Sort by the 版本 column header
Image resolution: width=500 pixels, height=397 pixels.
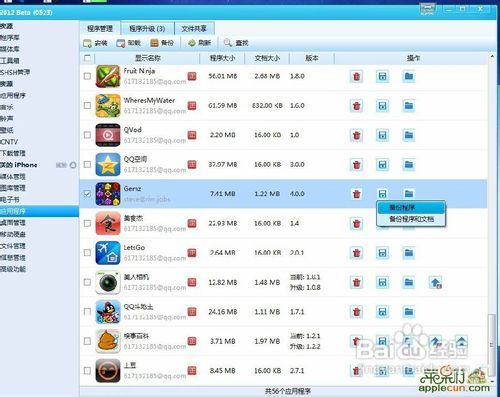point(312,58)
